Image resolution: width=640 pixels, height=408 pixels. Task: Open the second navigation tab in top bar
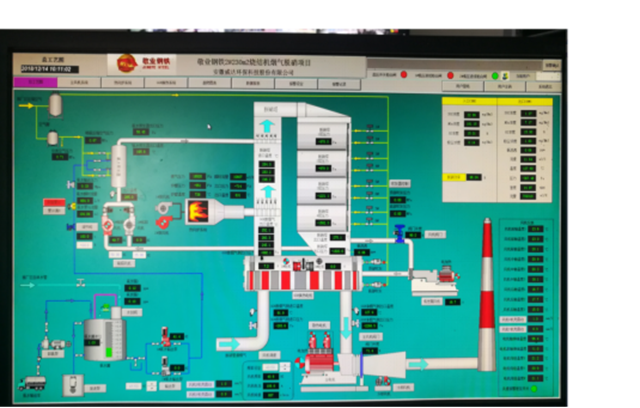(x=79, y=82)
